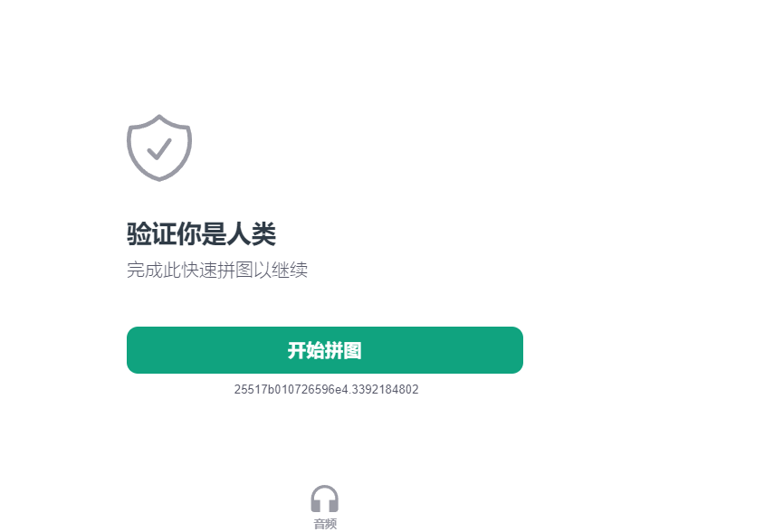Viewport: 774px width, 532px height.
Task: Open the 音频 audio challenge label
Action: (325, 524)
